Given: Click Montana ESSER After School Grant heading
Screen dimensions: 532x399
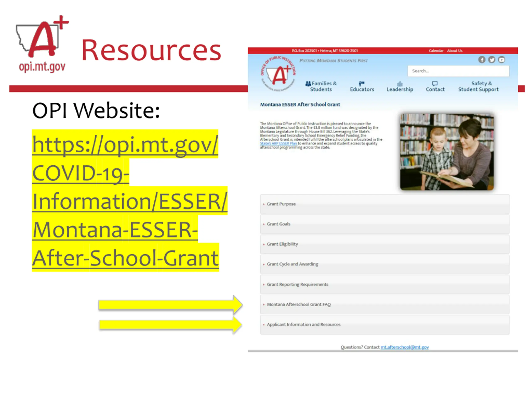Looking at the screenshot, I should (x=300, y=104).
